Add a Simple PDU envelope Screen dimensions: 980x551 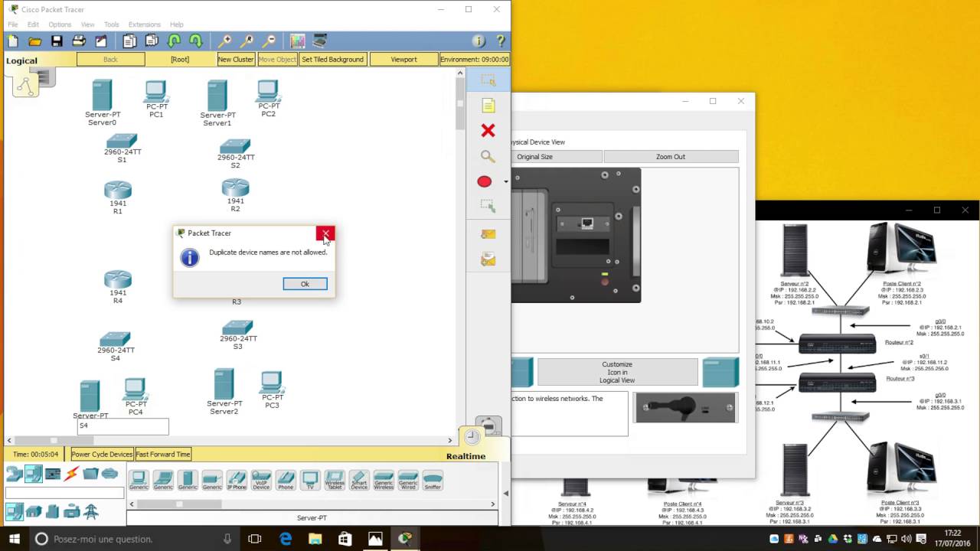(488, 234)
